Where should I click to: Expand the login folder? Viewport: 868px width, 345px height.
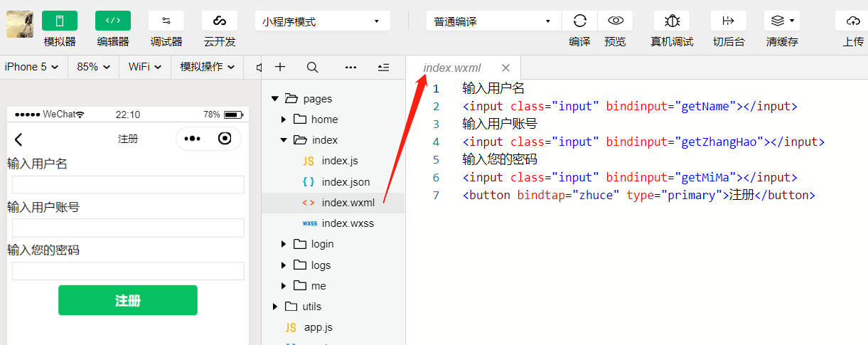pyautogui.click(x=284, y=244)
